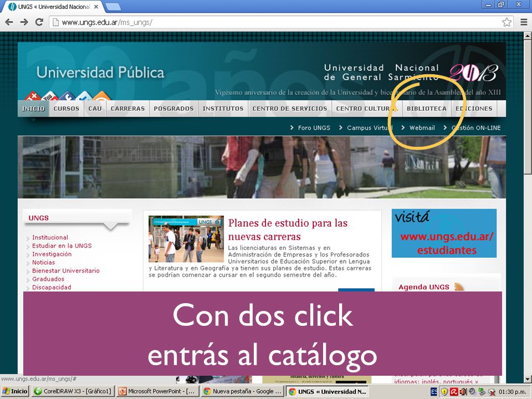
Task: Click the Agenda UNGS heading
Action: 423,287
